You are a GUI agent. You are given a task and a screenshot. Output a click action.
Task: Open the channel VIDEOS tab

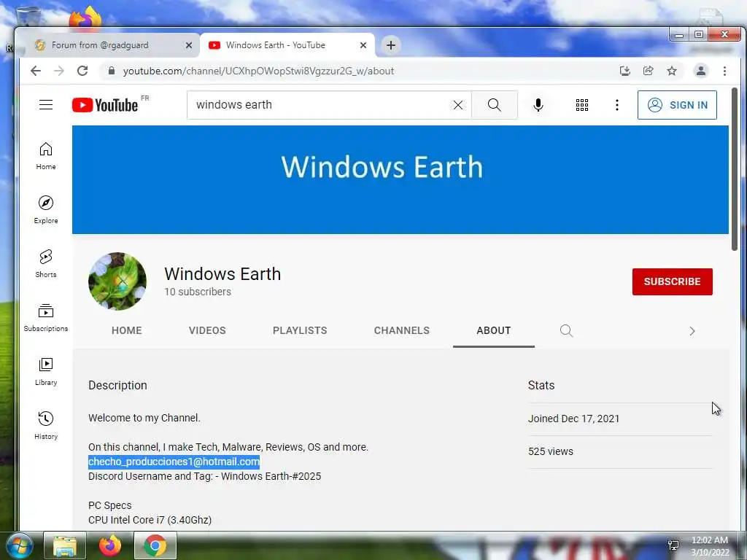(x=207, y=330)
